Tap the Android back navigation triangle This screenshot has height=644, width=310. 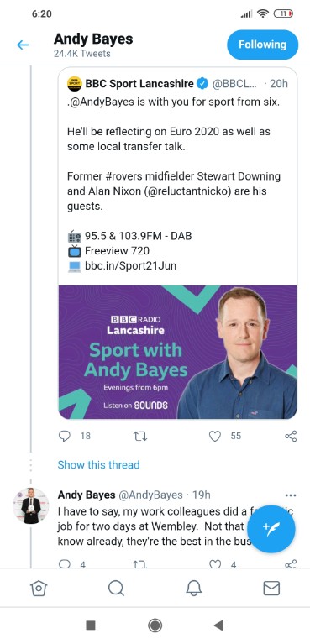[218, 626]
